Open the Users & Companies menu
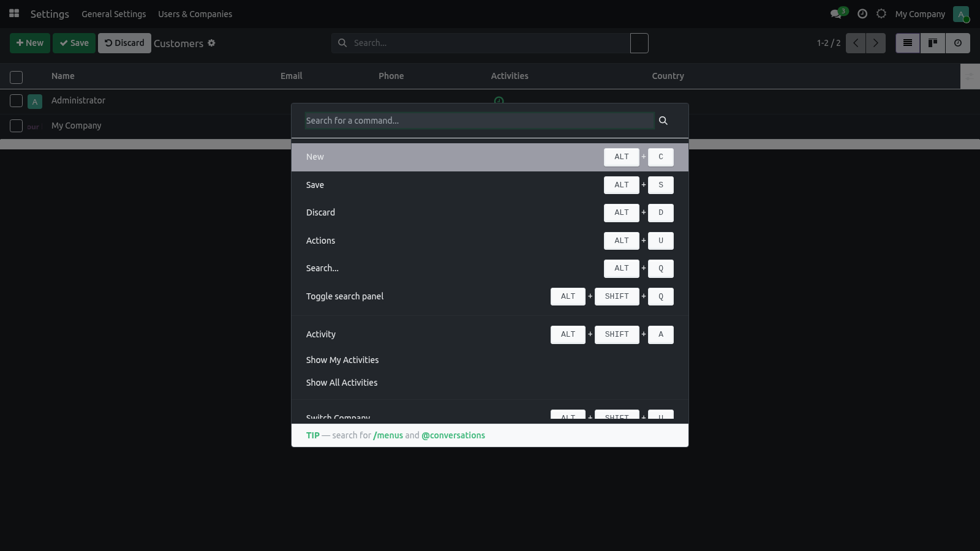The height and width of the screenshot is (551, 980). 195,14
